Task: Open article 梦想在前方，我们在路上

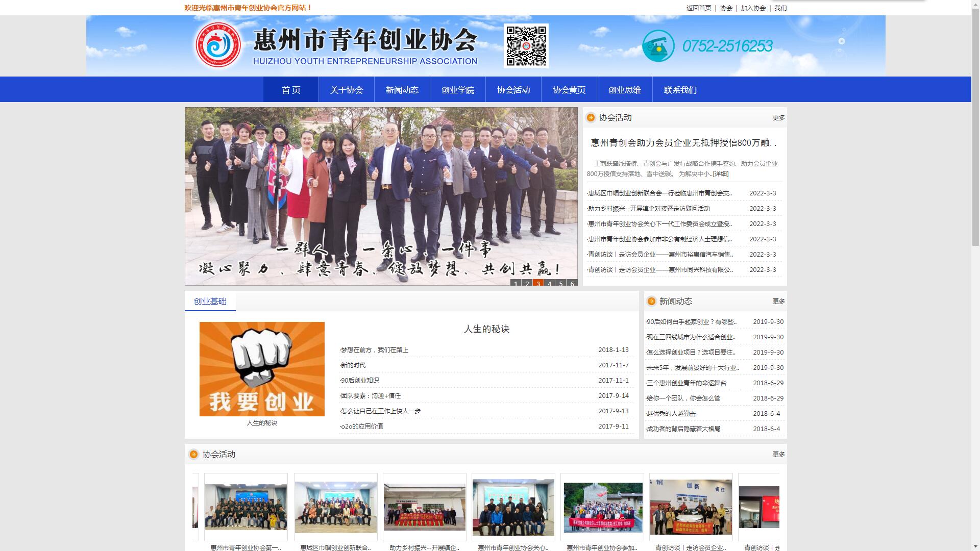Action: pyautogui.click(x=375, y=350)
